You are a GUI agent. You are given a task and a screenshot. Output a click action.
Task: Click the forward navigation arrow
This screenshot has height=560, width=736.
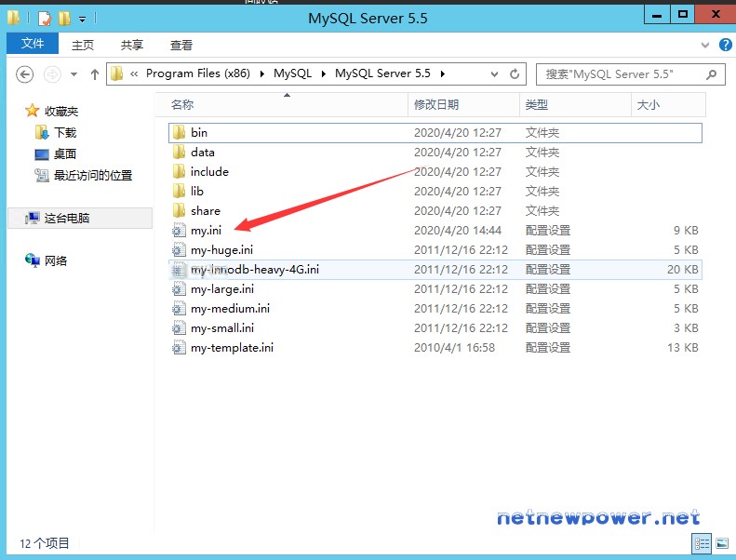(x=52, y=74)
